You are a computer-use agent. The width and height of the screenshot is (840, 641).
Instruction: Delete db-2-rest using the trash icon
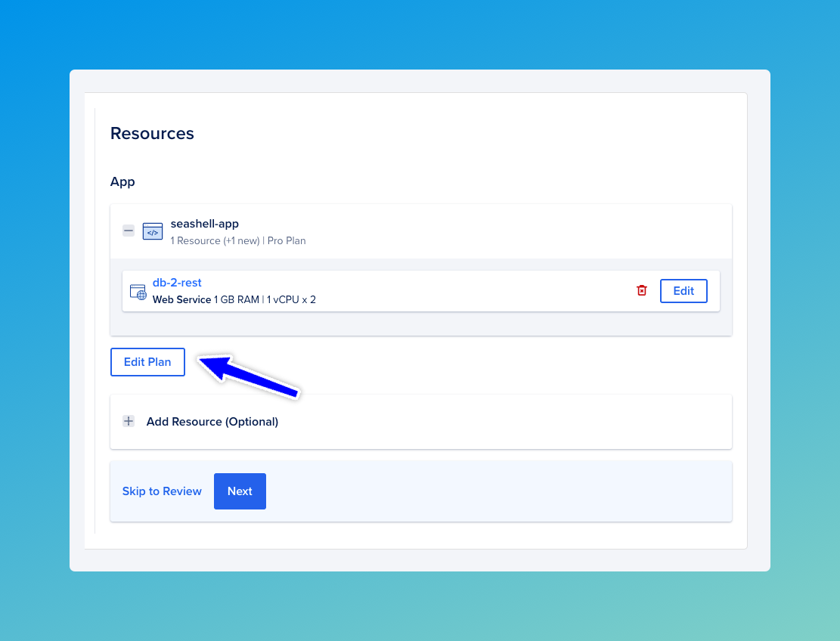pos(642,290)
